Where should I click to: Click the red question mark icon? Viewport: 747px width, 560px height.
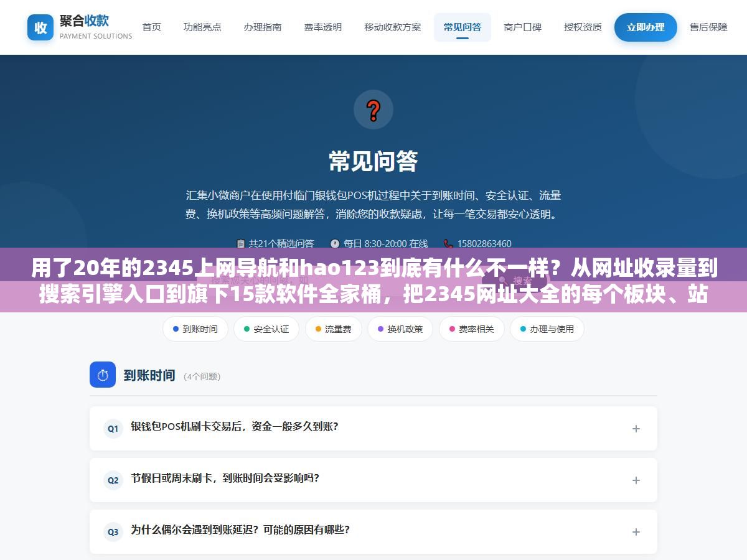coord(374,110)
